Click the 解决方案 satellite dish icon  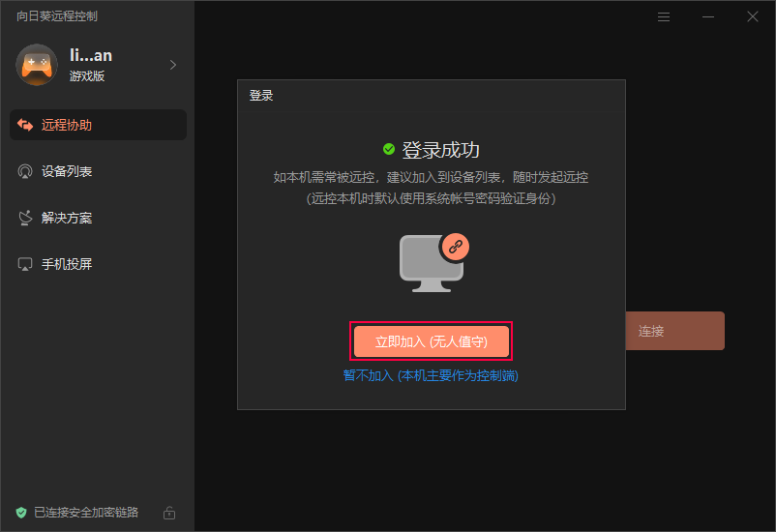[x=25, y=218]
